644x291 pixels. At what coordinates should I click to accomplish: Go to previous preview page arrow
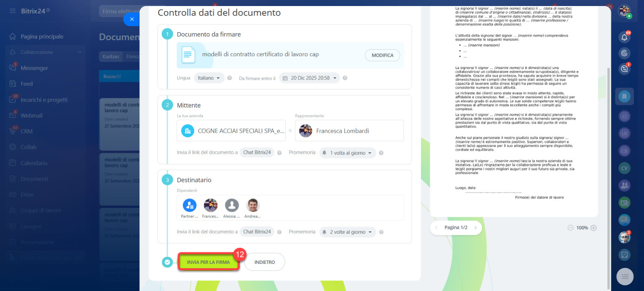[x=437, y=228]
